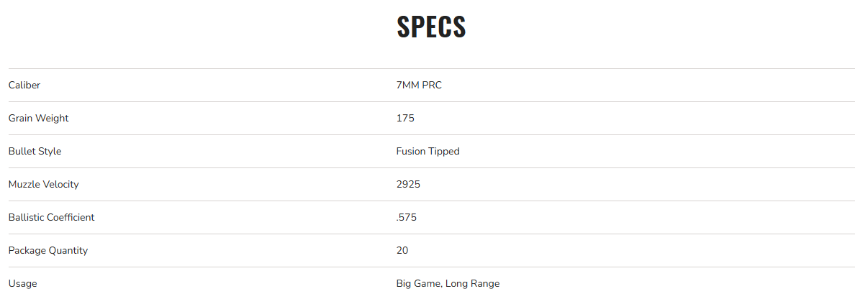Click the Bullet Style label
The image size is (868, 299).
pos(35,151)
